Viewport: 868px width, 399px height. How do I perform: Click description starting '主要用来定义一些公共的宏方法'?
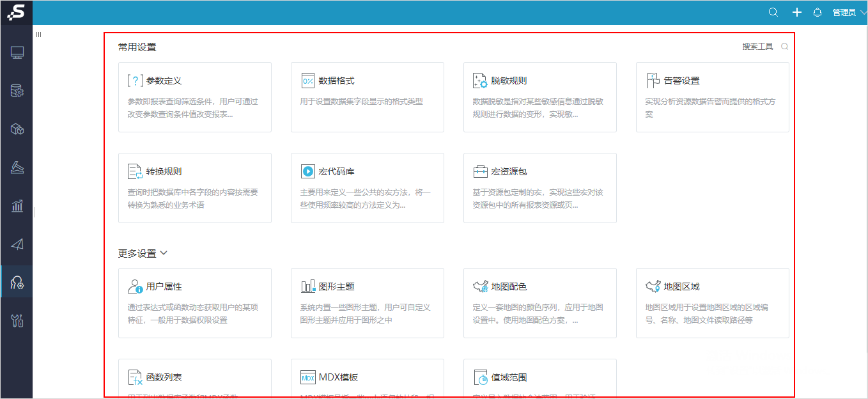click(366, 199)
